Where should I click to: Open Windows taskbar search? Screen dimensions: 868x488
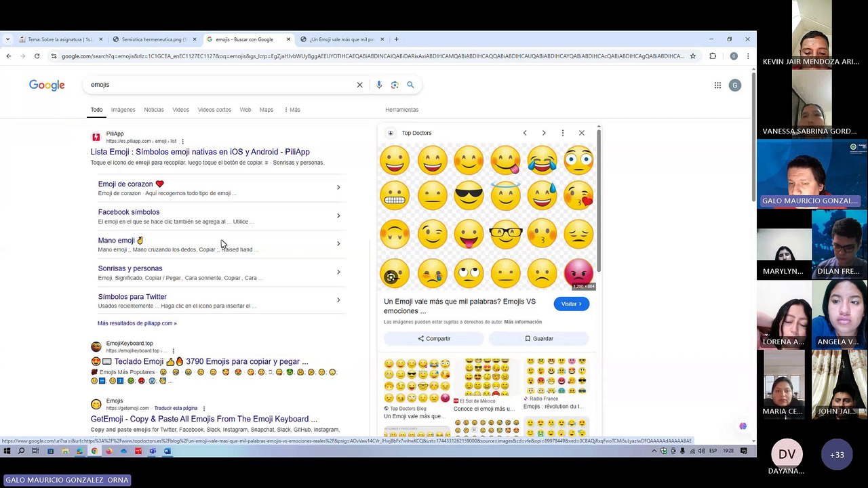point(21,451)
